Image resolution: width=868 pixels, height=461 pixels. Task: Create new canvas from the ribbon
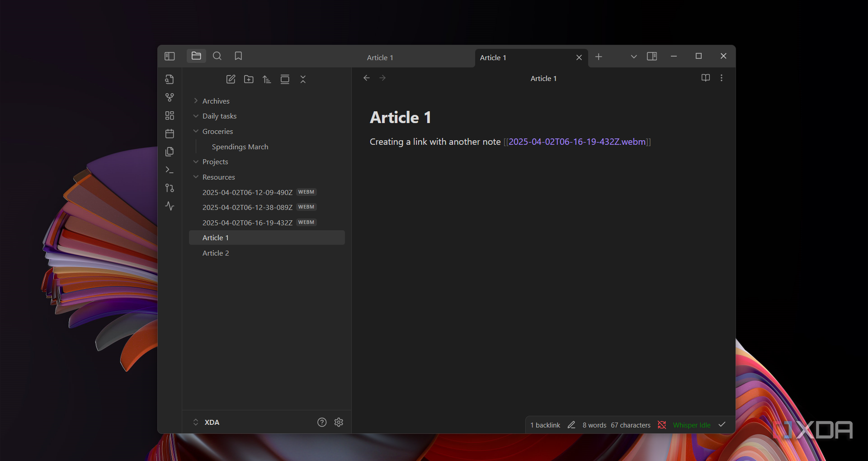(170, 115)
